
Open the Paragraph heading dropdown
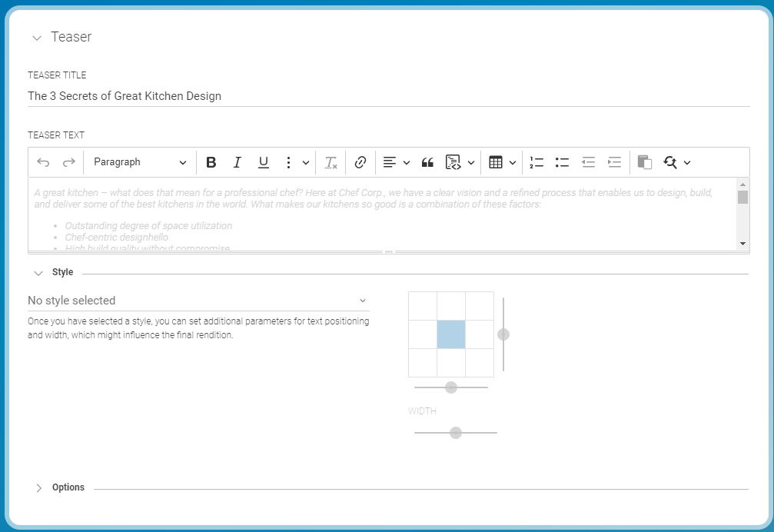(139, 162)
